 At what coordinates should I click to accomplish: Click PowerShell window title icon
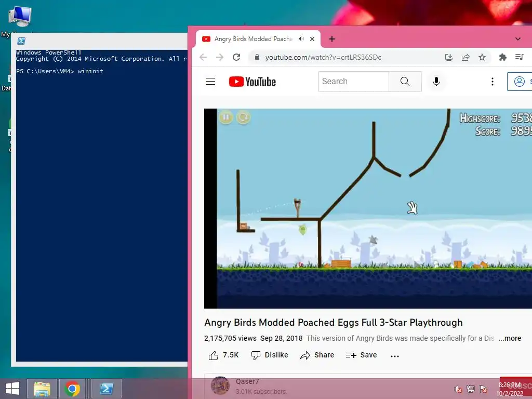[x=21, y=41]
